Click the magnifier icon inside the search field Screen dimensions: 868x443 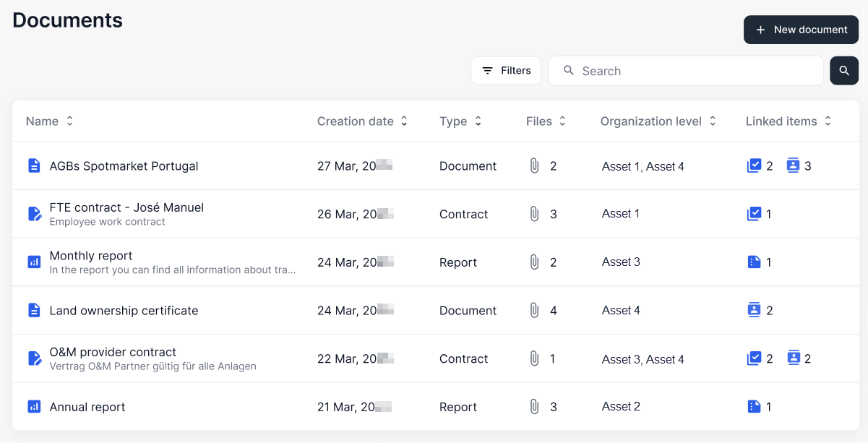[569, 70]
